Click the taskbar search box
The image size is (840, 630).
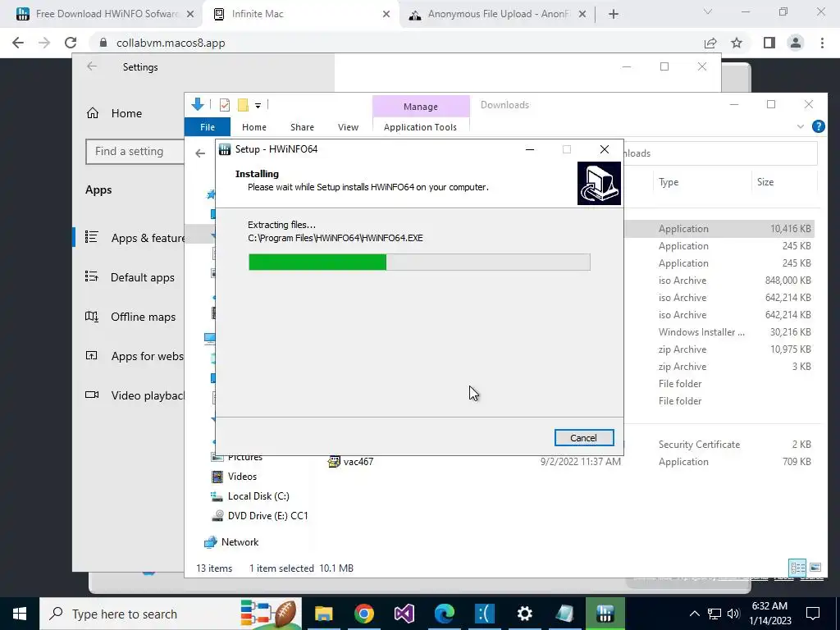click(x=171, y=614)
